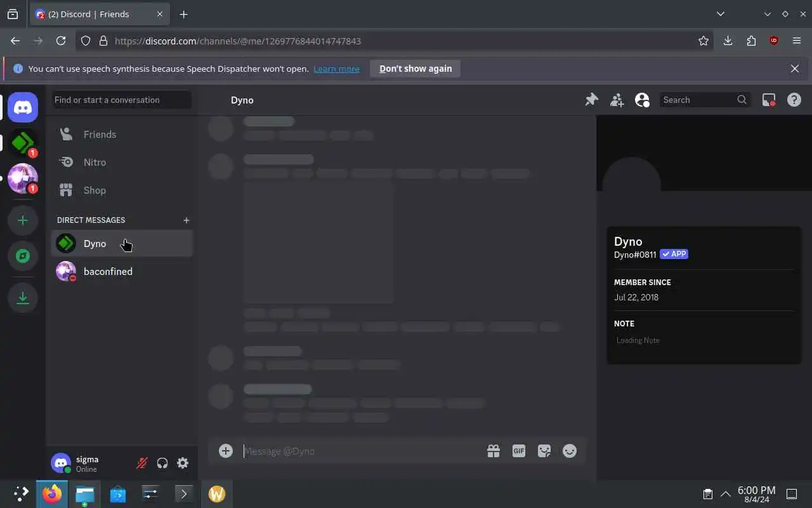
Task: Open Friends page
Action: (x=122, y=134)
